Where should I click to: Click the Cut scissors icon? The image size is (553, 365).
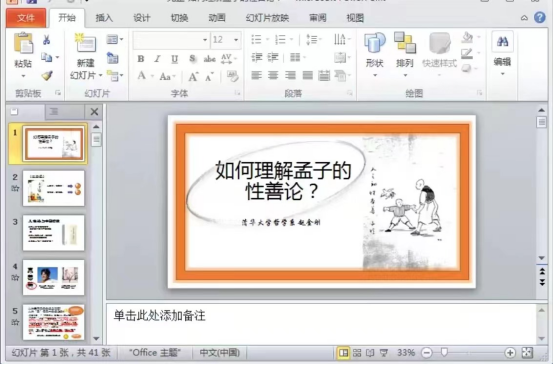pyautogui.click(x=47, y=39)
